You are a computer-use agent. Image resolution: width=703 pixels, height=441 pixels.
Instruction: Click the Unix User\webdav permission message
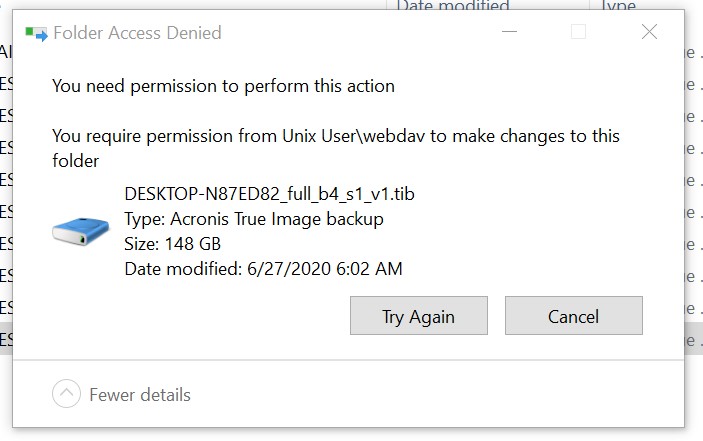coord(336,148)
